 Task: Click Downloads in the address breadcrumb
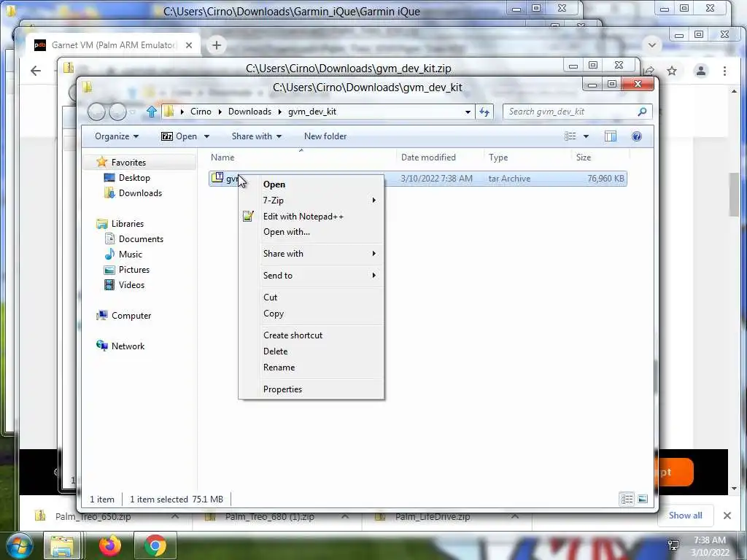249,112
